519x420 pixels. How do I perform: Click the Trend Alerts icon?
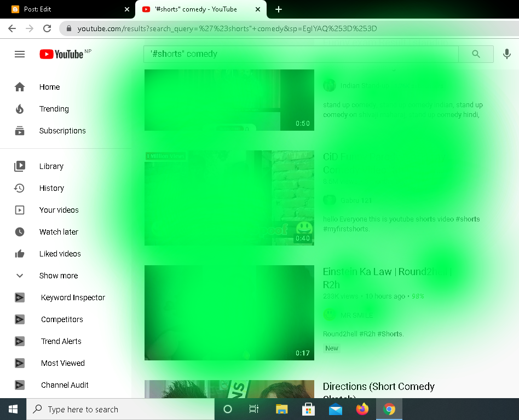coord(20,341)
